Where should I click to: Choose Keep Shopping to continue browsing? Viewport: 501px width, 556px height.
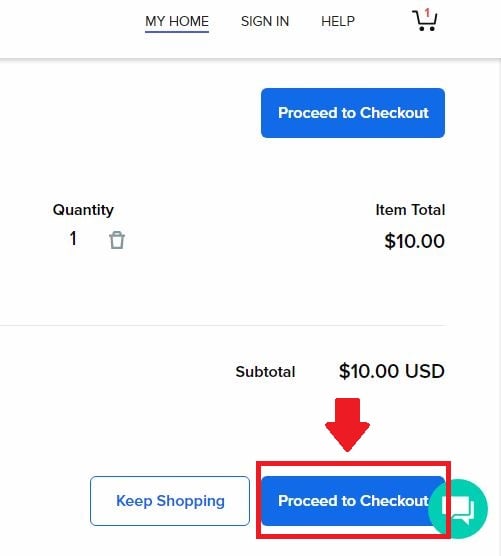(170, 501)
